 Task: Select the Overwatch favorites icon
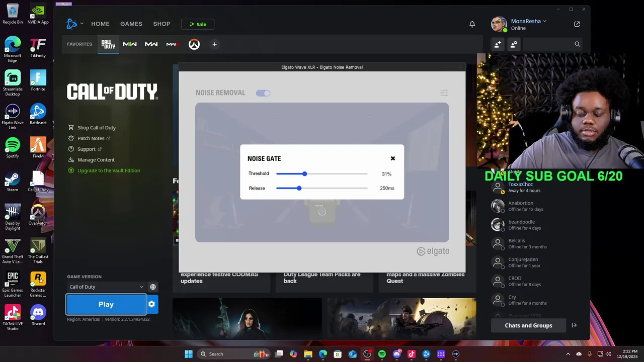click(x=194, y=44)
